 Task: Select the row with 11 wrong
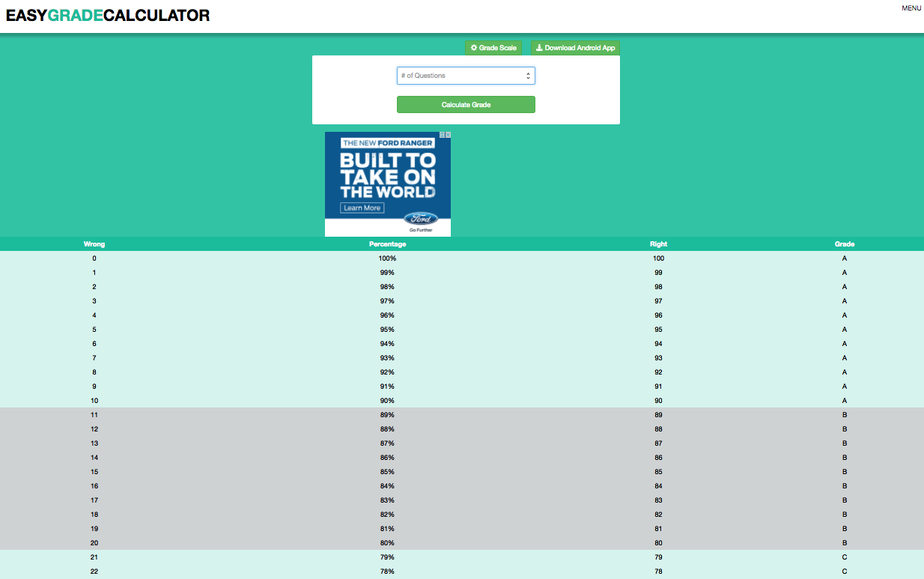point(462,415)
